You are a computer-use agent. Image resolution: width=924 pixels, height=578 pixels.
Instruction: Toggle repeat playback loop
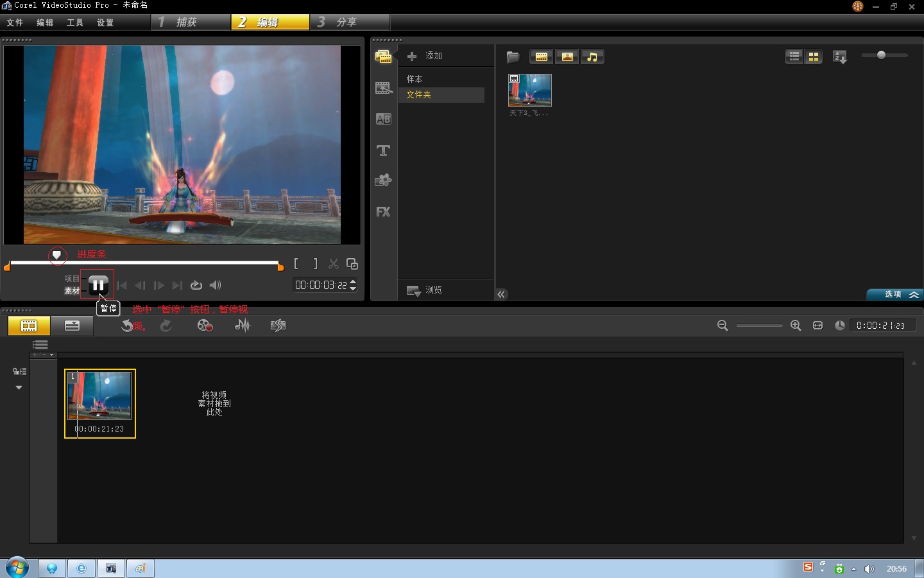pyautogui.click(x=196, y=285)
